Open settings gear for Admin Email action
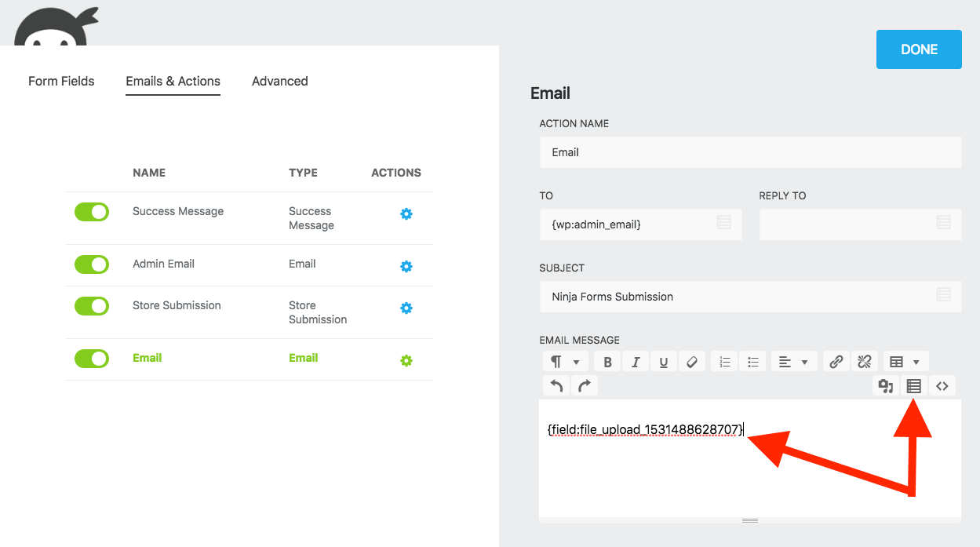The image size is (980, 547). coord(406,265)
